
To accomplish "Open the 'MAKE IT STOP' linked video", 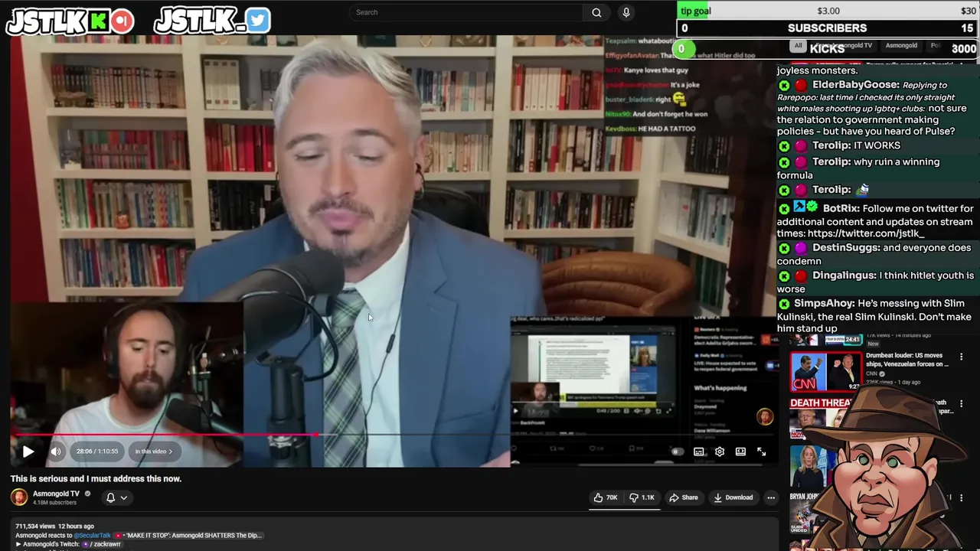I will [189, 535].
